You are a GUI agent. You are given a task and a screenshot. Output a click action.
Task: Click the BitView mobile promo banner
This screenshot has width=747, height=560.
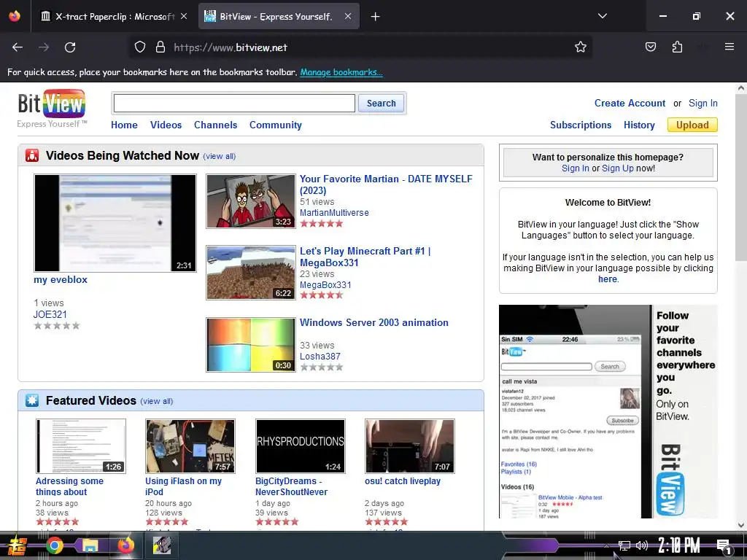(608, 411)
